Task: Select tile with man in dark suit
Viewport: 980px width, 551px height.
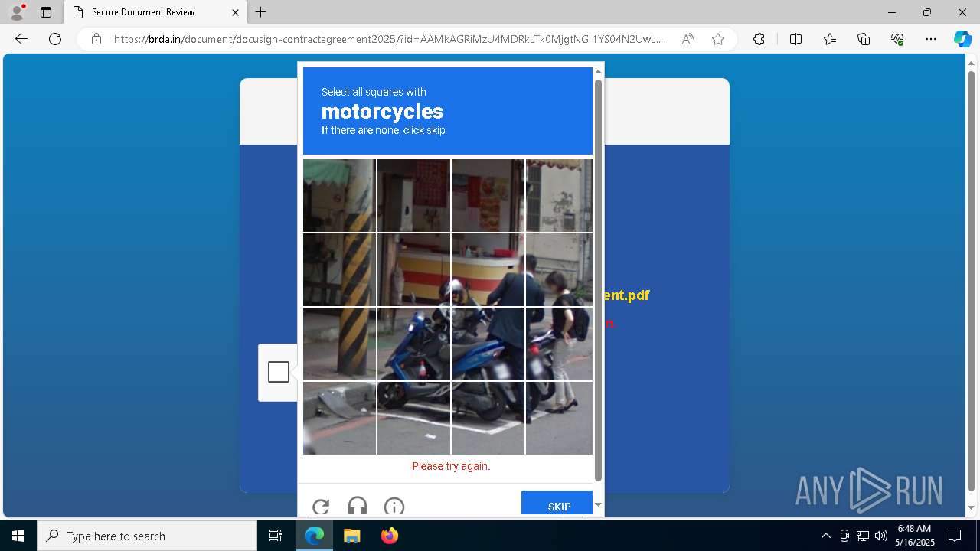Action: [488, 344]
